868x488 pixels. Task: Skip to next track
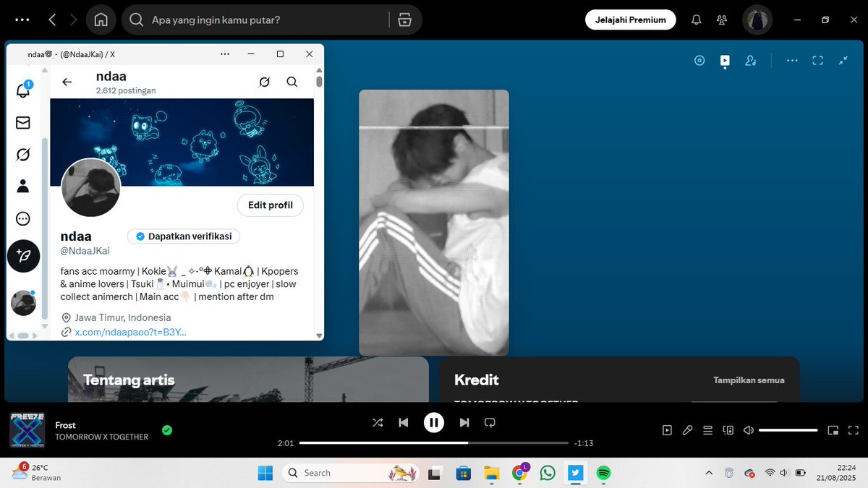point(464,422)
